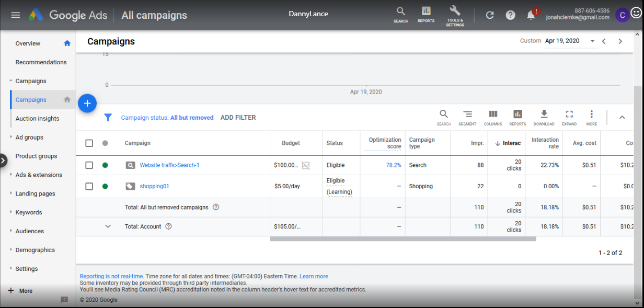Screen dimensions: 644x308
Task: Click status dot of Website traffic-Search-1
Action: [105, 165]
